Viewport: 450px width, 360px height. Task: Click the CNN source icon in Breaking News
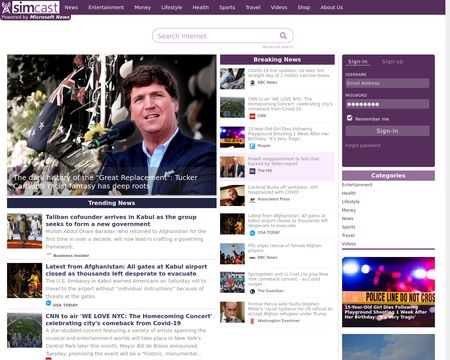click(x=252, y=116)
